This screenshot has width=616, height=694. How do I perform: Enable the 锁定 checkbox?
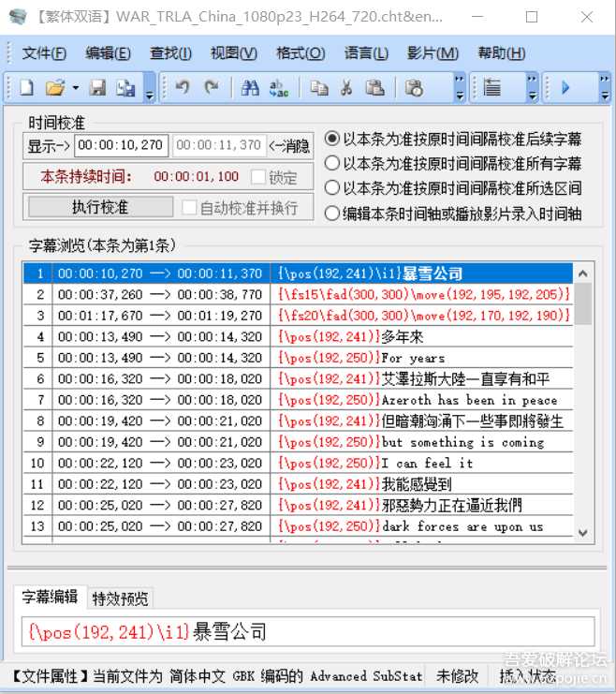[259, 176]
